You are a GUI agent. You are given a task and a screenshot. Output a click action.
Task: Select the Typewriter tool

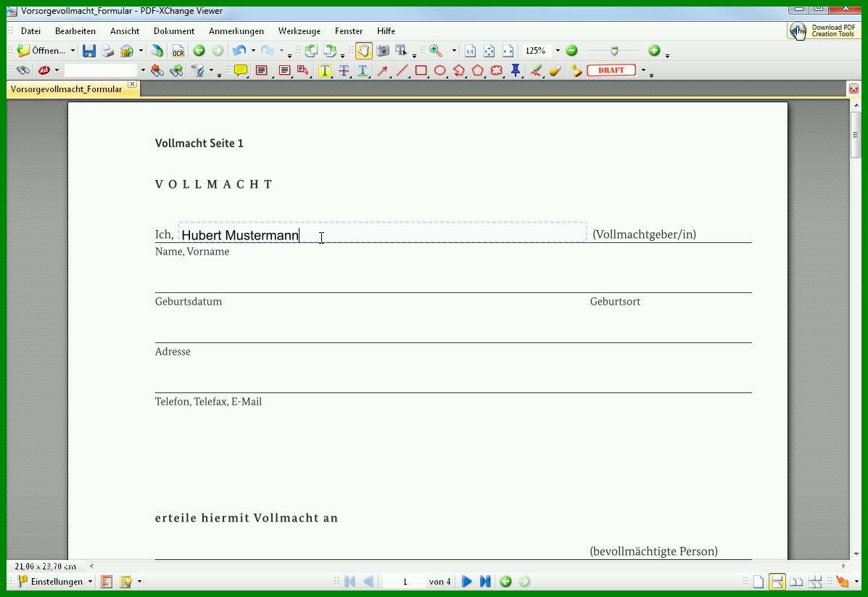[x=261, y=70]
